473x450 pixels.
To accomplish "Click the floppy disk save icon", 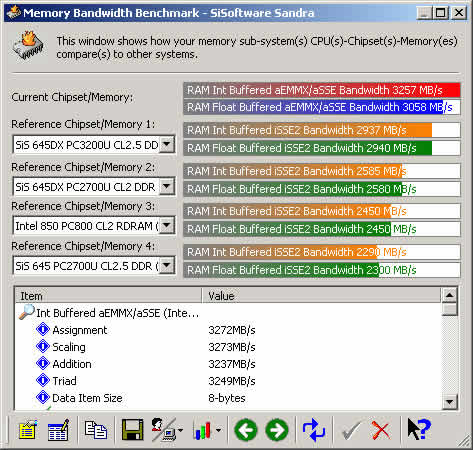I will pos(132,430).
